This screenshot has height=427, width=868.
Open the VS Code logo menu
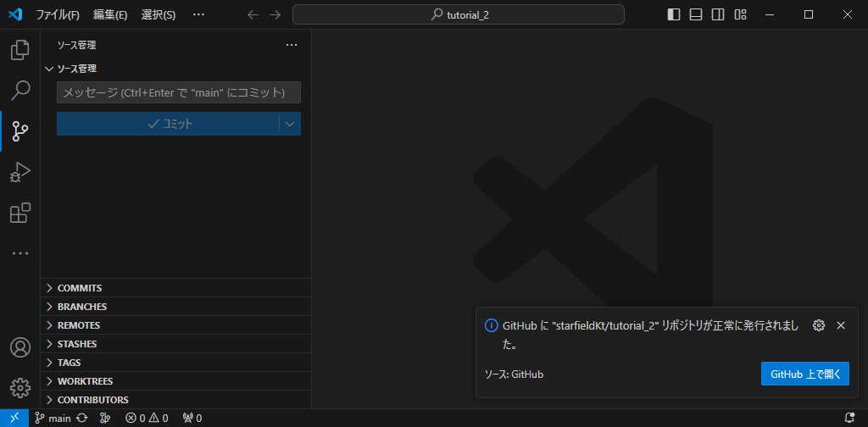tap(15, 15)
